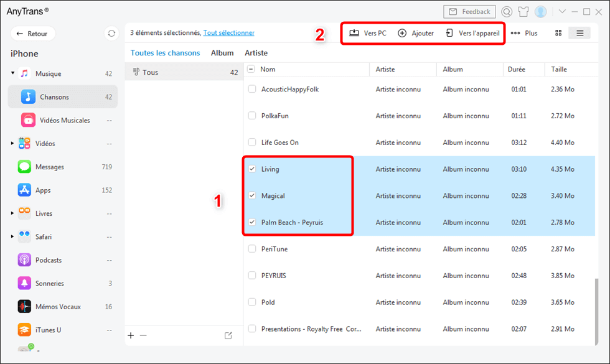Select the Chansons music note icon
This screenshot has width=610, height=364.
coord(28,97)
